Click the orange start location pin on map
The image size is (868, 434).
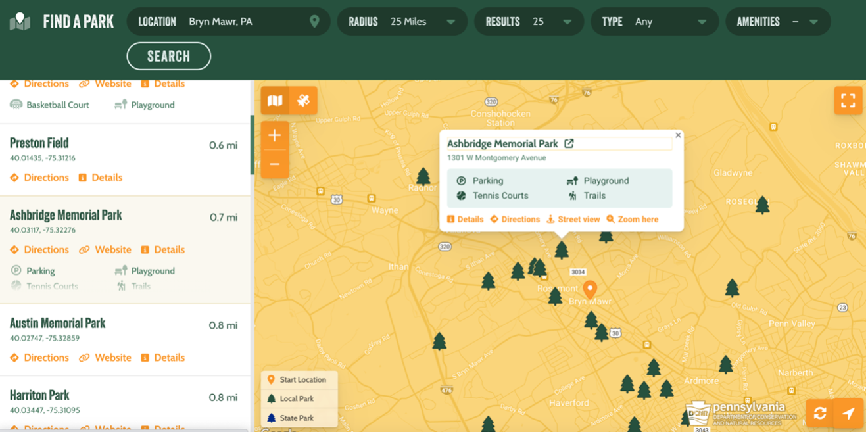[x=590, y=288]
